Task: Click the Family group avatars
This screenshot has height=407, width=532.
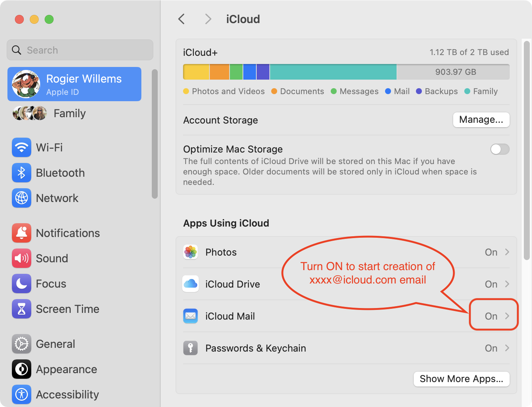Action: click(30, 113)
